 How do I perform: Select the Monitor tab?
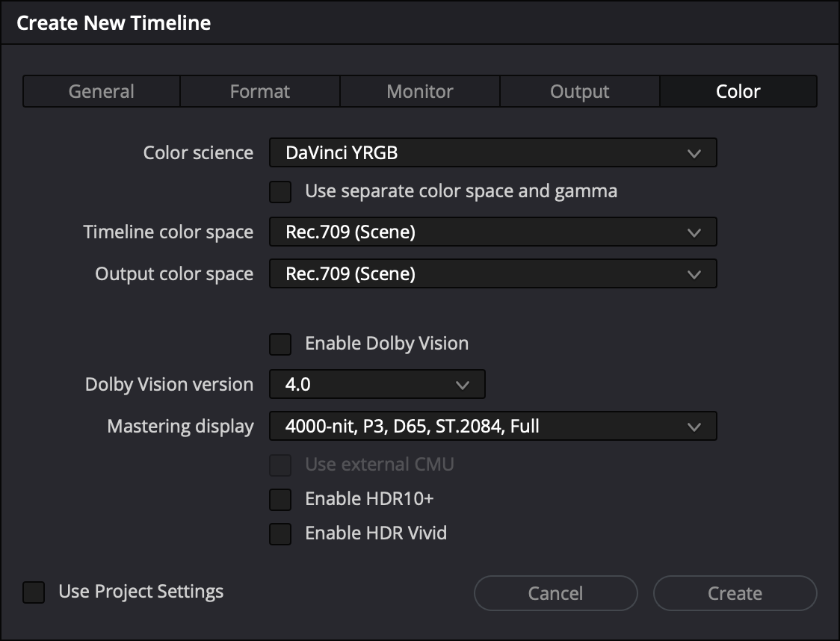point(420,92)
